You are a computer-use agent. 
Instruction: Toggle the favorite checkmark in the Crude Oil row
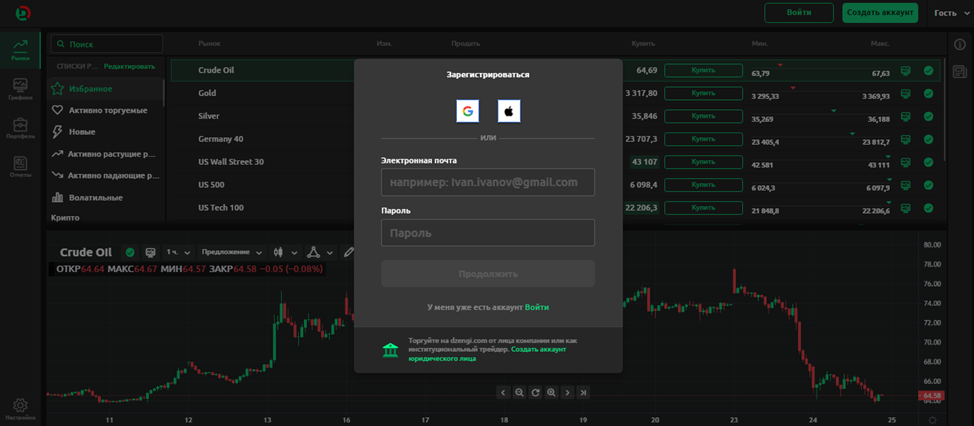929,71
